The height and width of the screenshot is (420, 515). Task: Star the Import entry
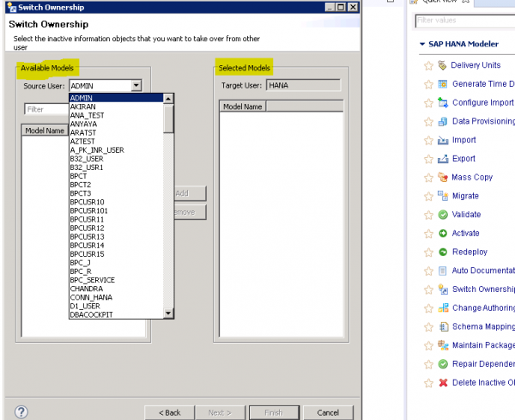(x=428, y=141)
